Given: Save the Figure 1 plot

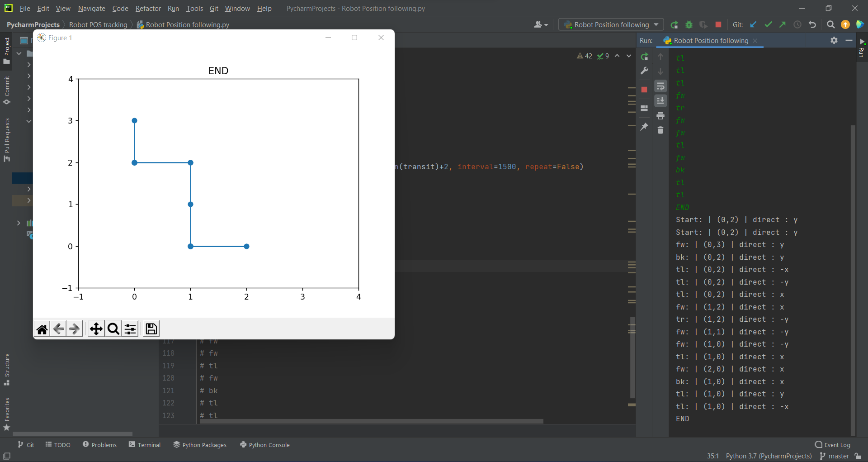Looking at the screenshot, I should coord(151,329).
